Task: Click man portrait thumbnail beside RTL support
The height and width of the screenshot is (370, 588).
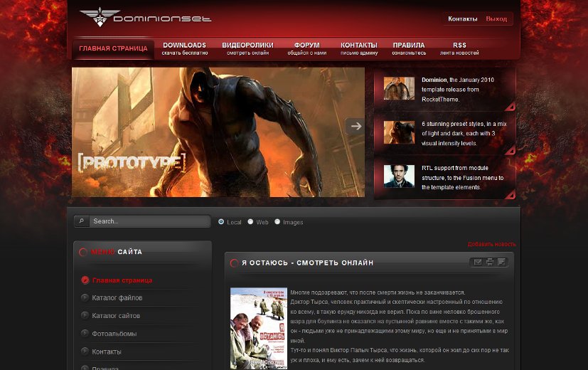Action: coord(399,176)
